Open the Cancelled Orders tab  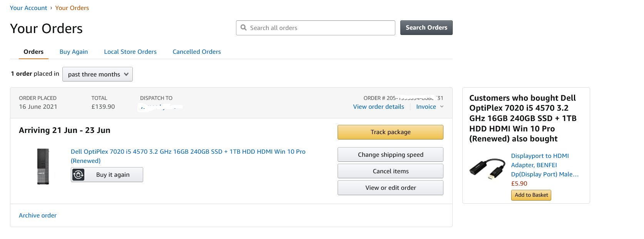[x=197, y=52]
